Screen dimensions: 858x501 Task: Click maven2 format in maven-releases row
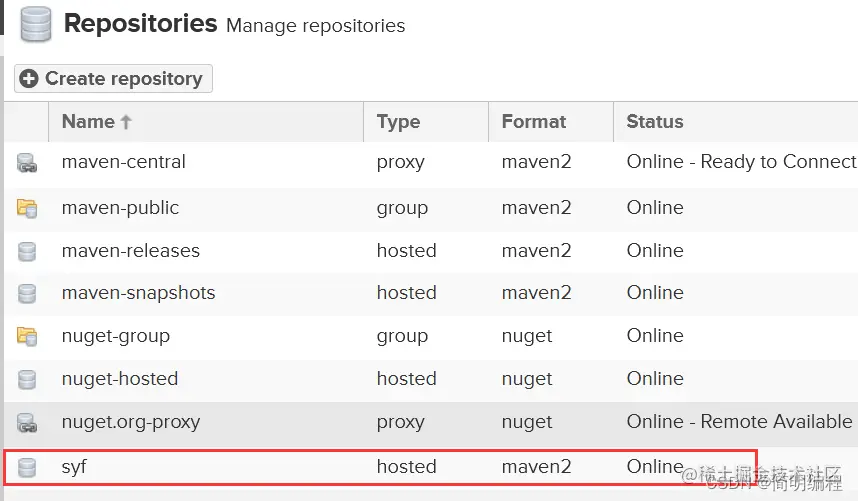[536, 250]
